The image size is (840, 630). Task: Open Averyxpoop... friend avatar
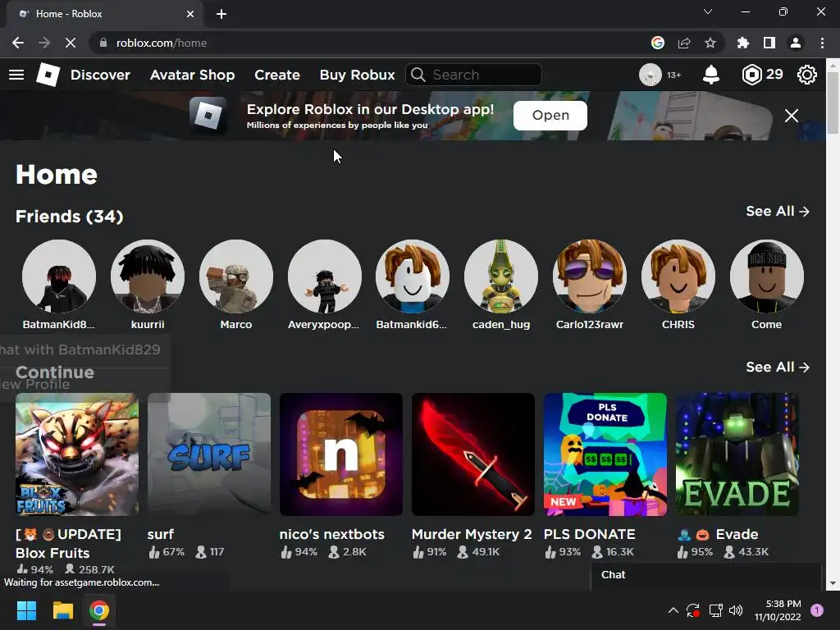pos(324,276)
